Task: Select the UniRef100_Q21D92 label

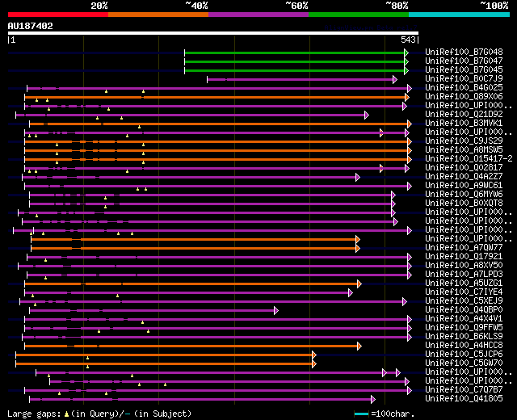Action: click(464, 114)
